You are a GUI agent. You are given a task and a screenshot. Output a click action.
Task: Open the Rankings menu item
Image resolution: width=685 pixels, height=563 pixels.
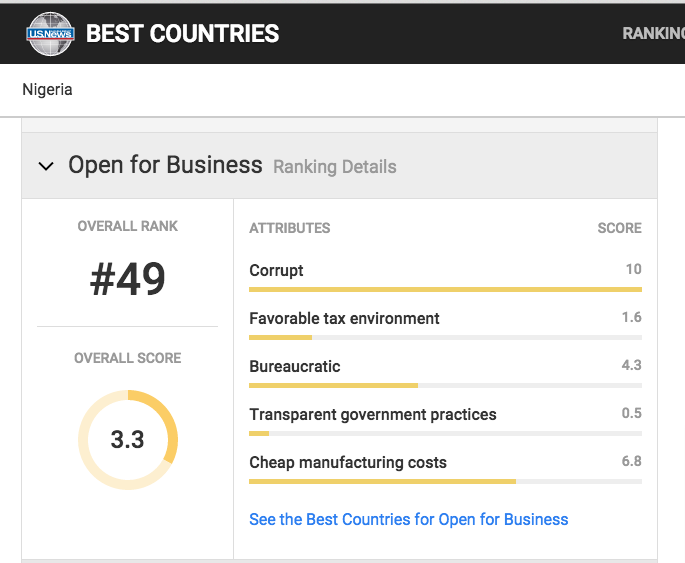654,33
